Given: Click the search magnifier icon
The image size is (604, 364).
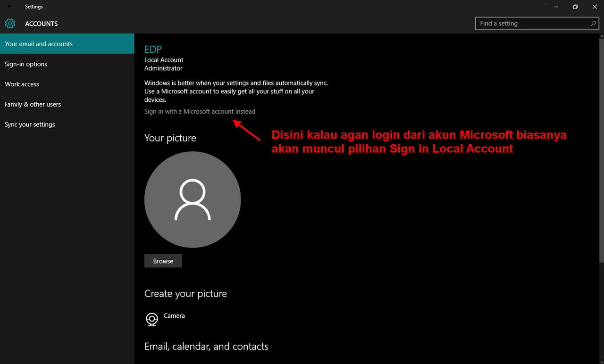Looking at the screenshot, I should [x=594, y=23].
